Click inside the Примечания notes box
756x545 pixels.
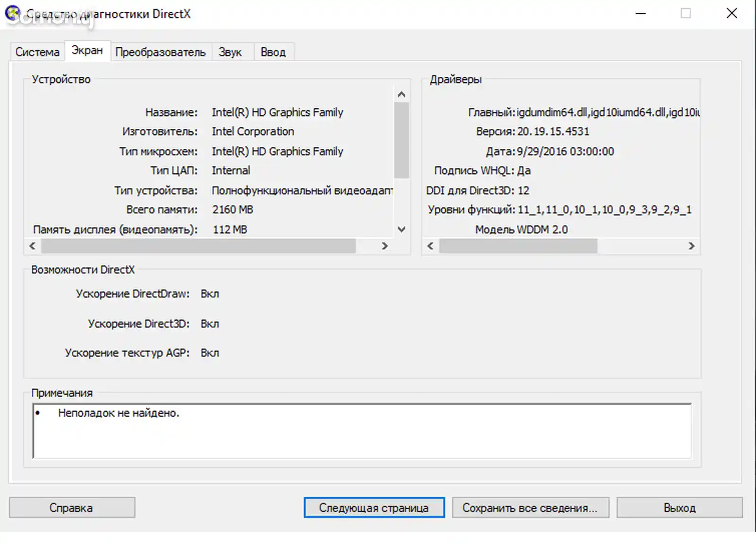pos(362,431)
